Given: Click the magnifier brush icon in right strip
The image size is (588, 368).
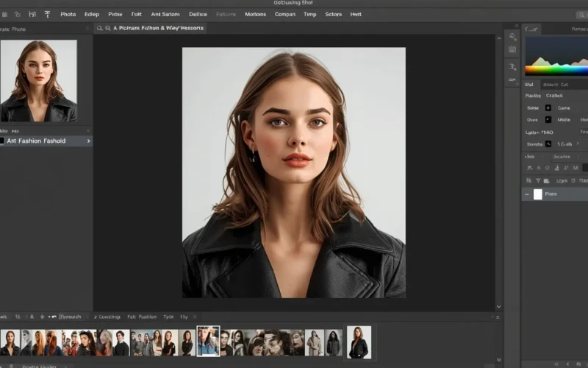Looking at the screenshot, I should [512, 36].
